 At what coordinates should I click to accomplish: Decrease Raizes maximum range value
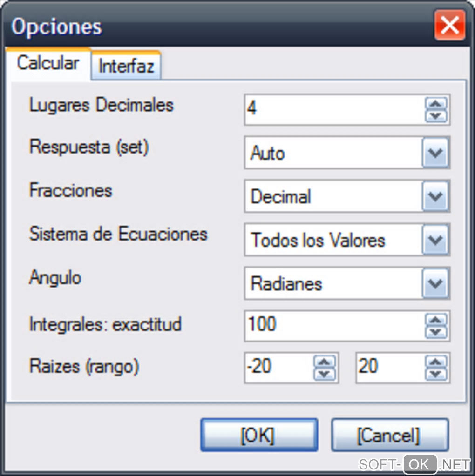pyautogui.click(x=436, y=374)
